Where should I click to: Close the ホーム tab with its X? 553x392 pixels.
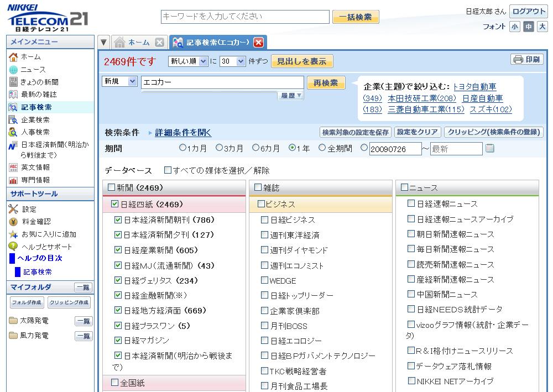pos(159,43)
